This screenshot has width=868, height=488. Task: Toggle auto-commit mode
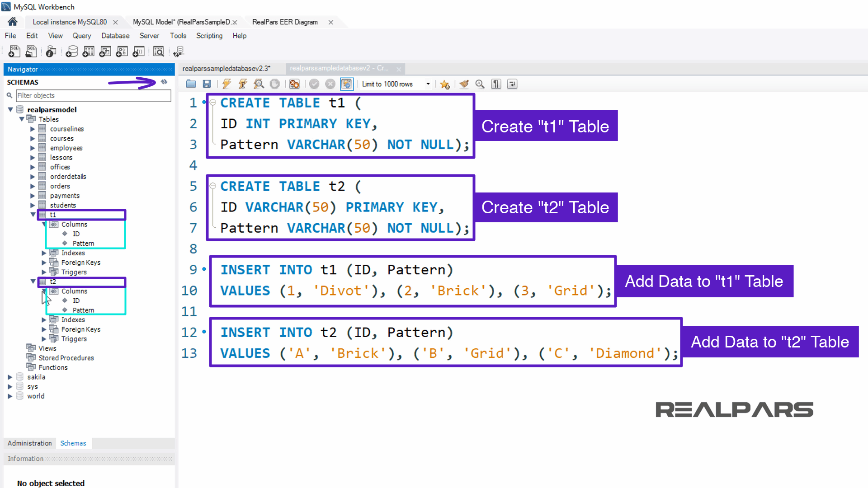346,84
